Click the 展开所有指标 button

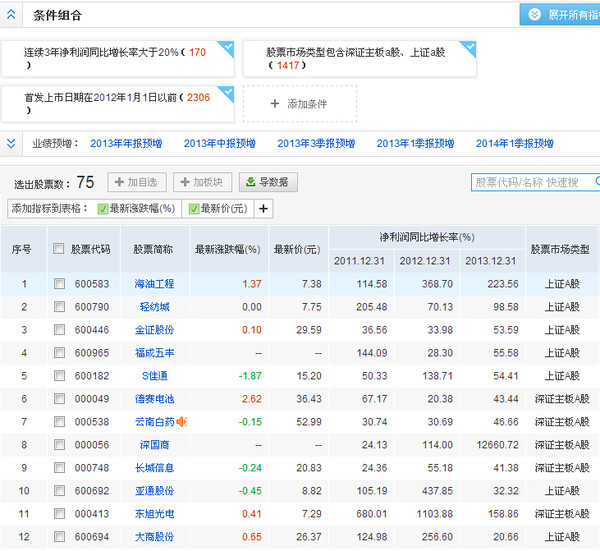pyautogui.click(x=560, y=15)
